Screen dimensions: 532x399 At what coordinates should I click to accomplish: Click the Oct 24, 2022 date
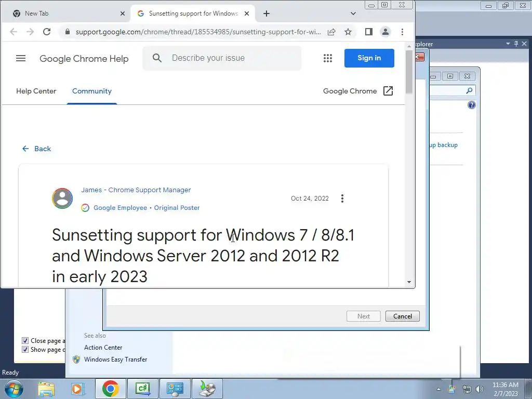tap(310, 198)
